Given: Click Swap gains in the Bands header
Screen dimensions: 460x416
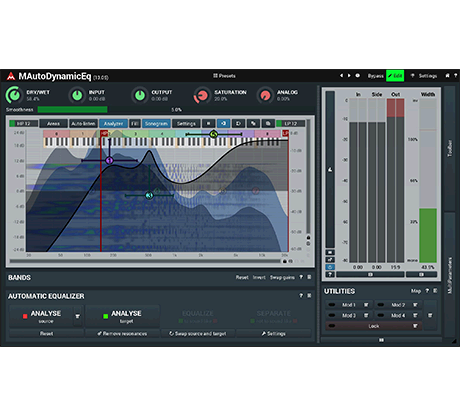Looking at the screenshot, I should tap(282, 277).
